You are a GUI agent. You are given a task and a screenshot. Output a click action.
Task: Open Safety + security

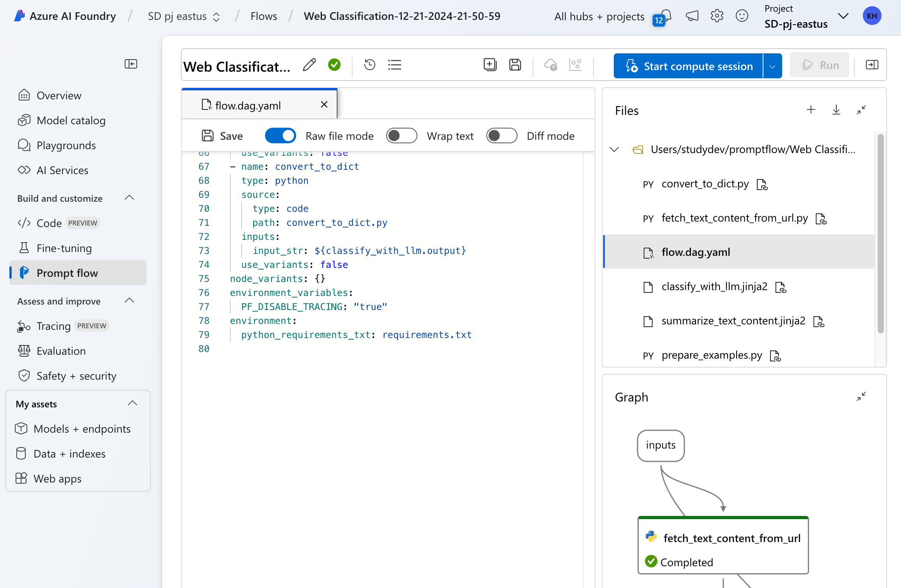tap(78, 376)
